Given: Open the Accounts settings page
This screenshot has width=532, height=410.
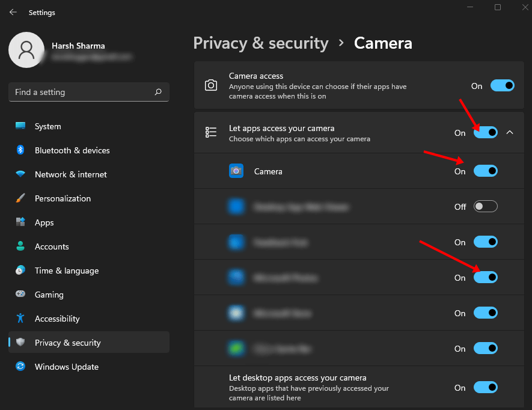Looking at the screenshot, I should click(x=52, y=246).
